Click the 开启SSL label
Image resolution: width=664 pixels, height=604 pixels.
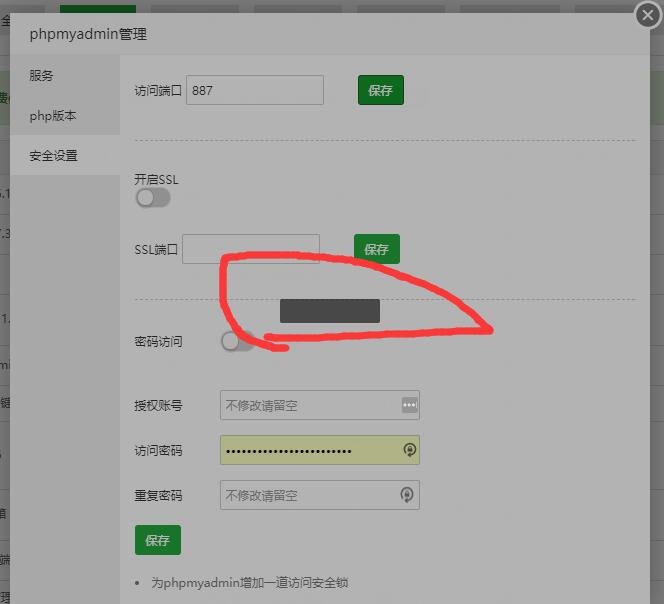(156, 180)
